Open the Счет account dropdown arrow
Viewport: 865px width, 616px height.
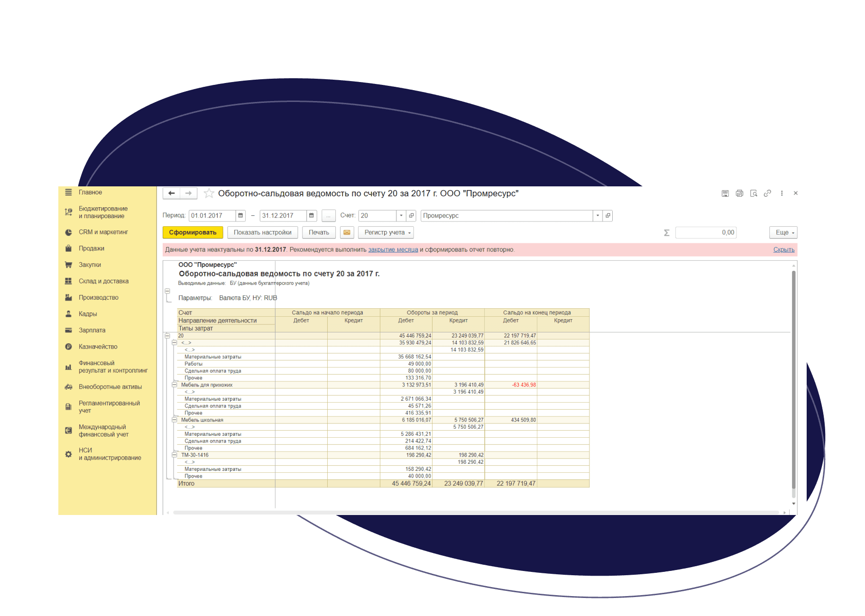(401, 216)
